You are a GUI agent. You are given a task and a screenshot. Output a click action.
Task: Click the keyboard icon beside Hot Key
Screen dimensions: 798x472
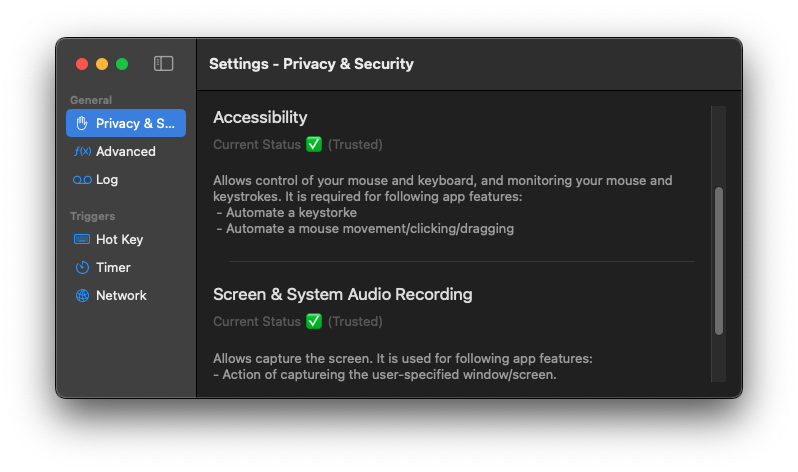(x=82, y=240)
